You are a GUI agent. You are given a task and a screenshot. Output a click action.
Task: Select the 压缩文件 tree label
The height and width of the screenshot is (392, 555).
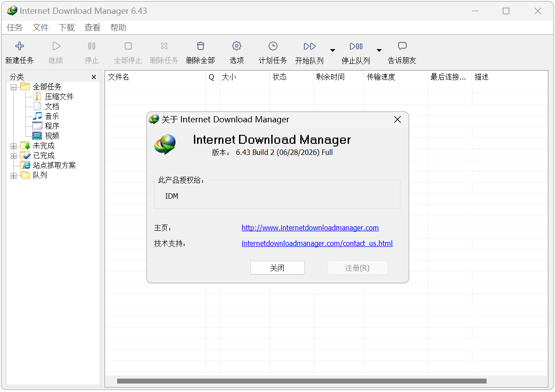59,96
